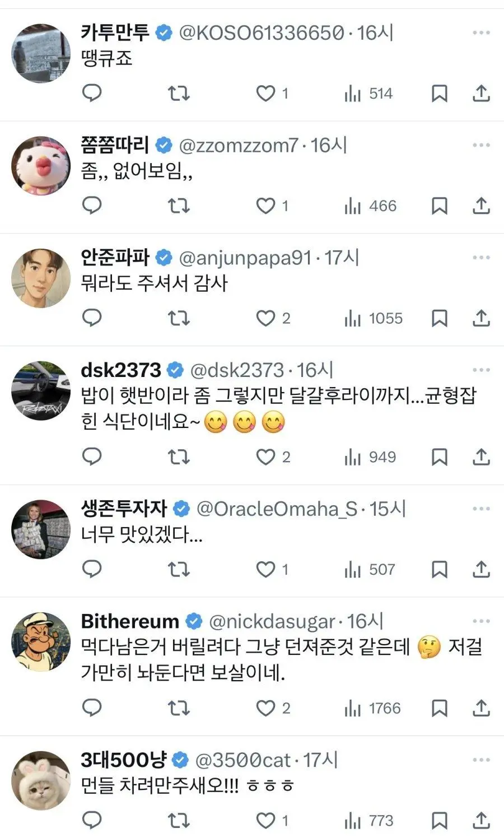Image resolution: width=504 pixels, height=838 pixels.
Task: Expand more menu on 쫌쫌따리's tweet
Action: point(481,145)
